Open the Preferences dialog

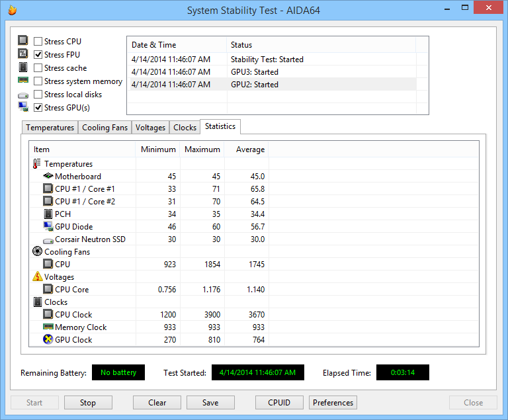(333, 402)
